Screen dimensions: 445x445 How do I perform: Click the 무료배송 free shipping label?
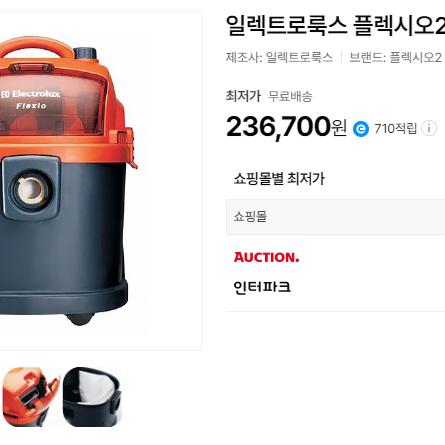pos(290,97)
